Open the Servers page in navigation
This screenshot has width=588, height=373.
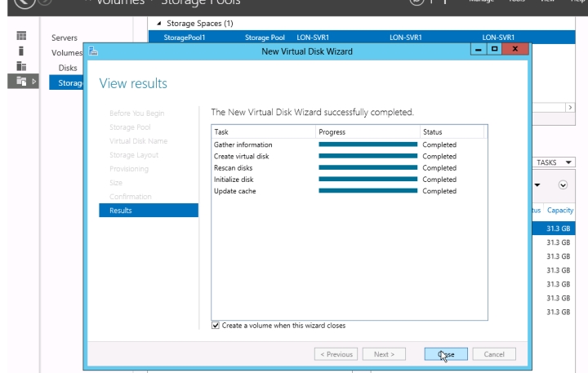tap(65, 38)
